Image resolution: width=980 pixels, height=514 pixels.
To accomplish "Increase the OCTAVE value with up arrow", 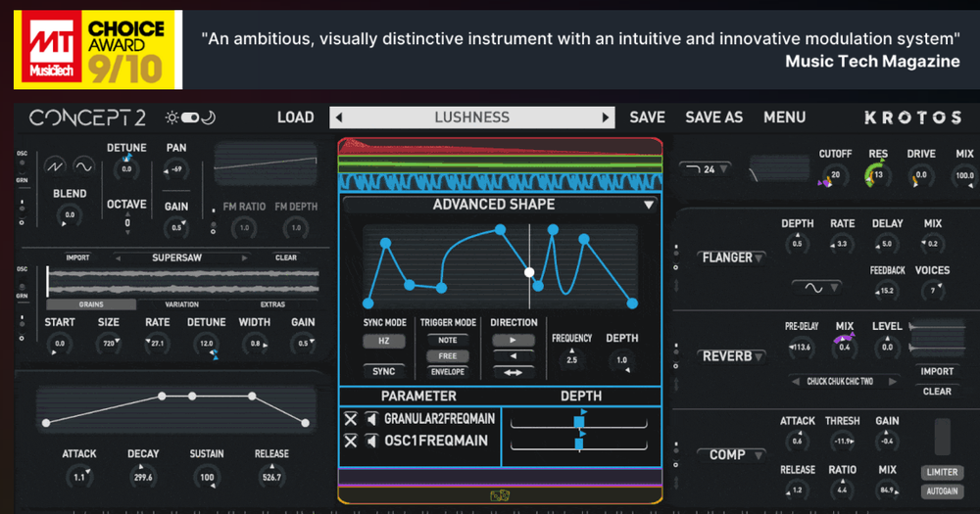I will pos(127,213).
